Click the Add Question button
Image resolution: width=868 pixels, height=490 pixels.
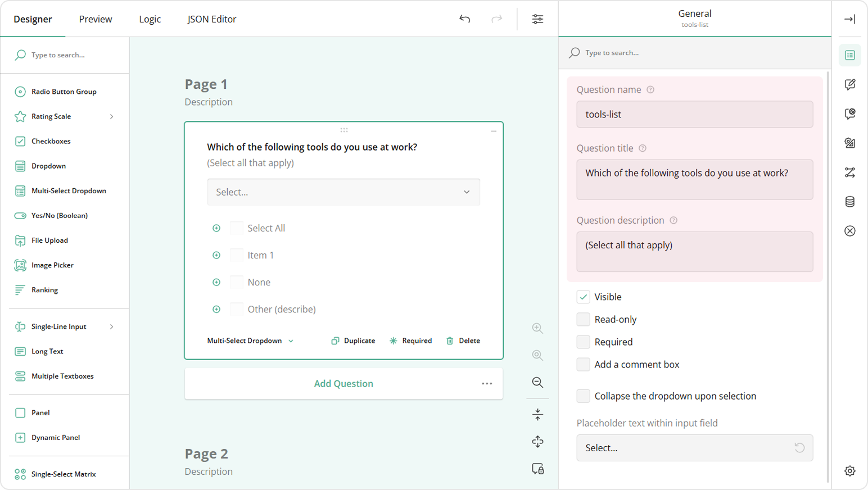[x=343, y=383]
